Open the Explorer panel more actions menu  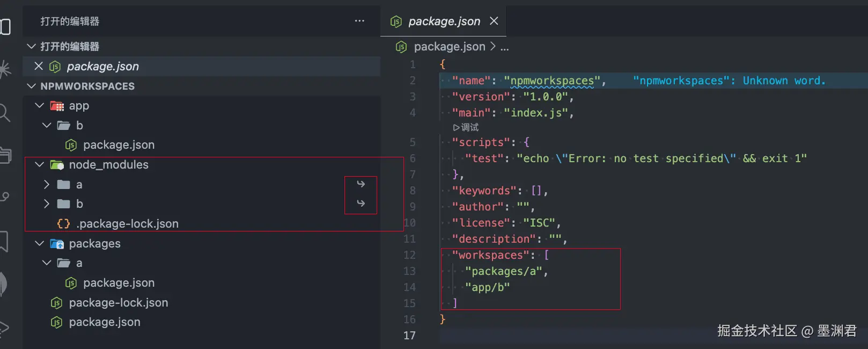click(359, 21)
